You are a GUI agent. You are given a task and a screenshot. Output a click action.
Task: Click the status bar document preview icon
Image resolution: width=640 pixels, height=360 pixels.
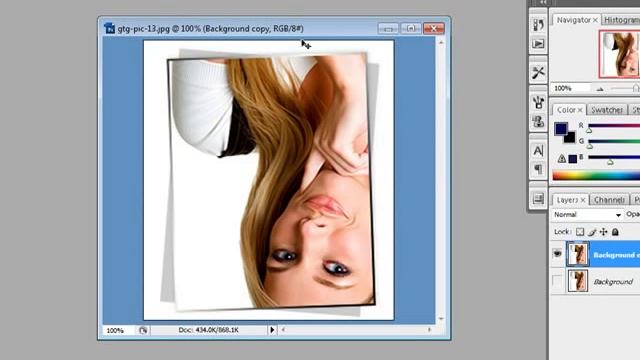coord(143,330)
